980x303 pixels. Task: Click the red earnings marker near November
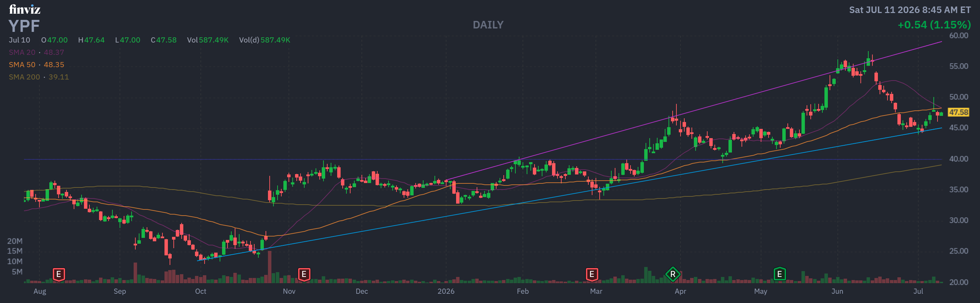click(x=304, y=275)
